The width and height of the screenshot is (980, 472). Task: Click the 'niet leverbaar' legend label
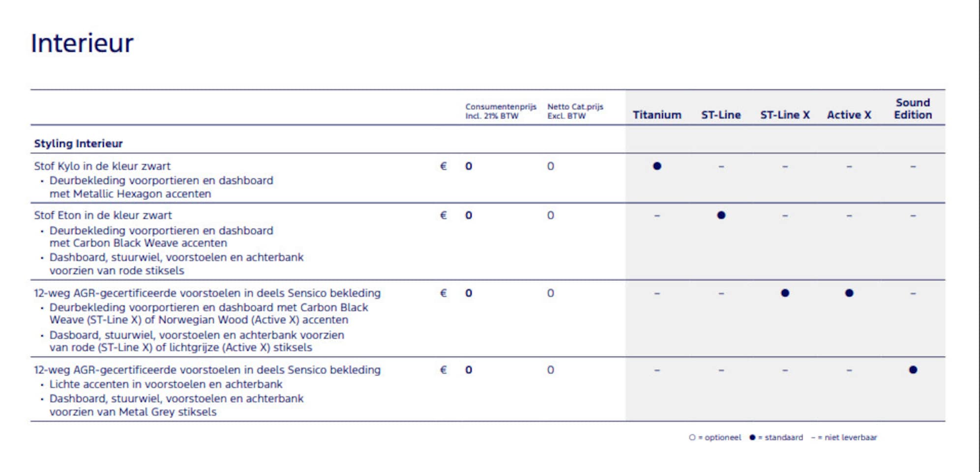tap(851, 438)
